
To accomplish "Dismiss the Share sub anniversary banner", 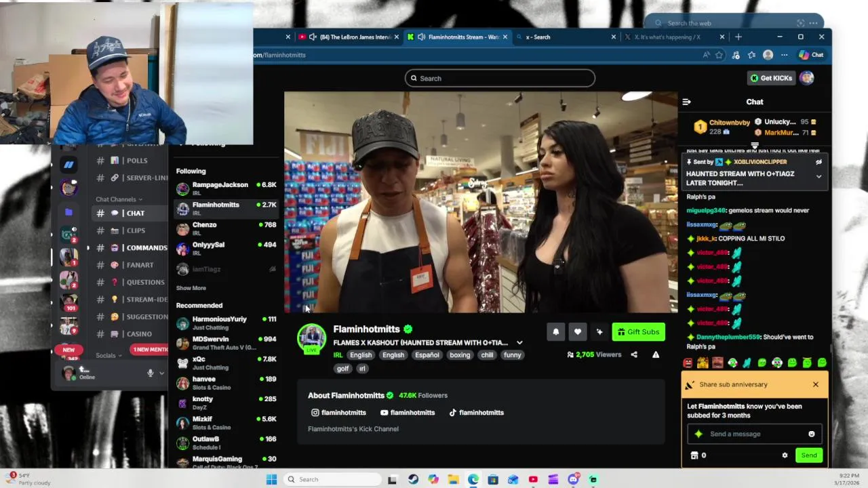I will [x=816, y=385].
